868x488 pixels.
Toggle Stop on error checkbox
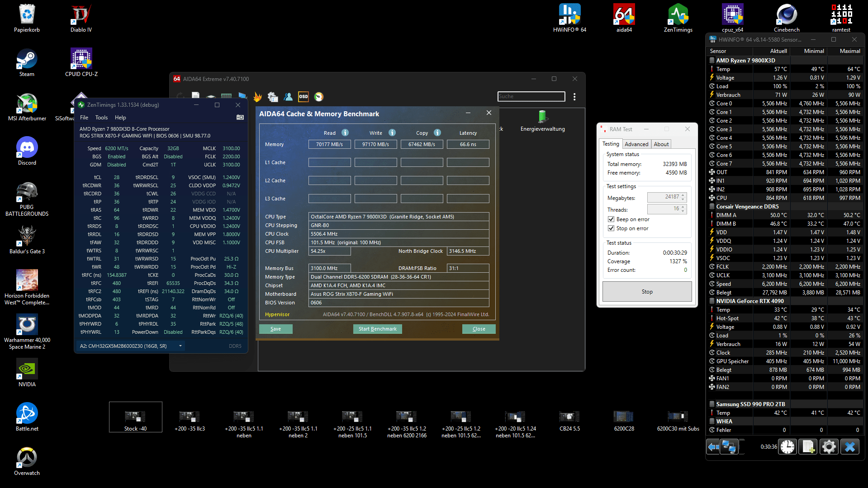[611, 228]
